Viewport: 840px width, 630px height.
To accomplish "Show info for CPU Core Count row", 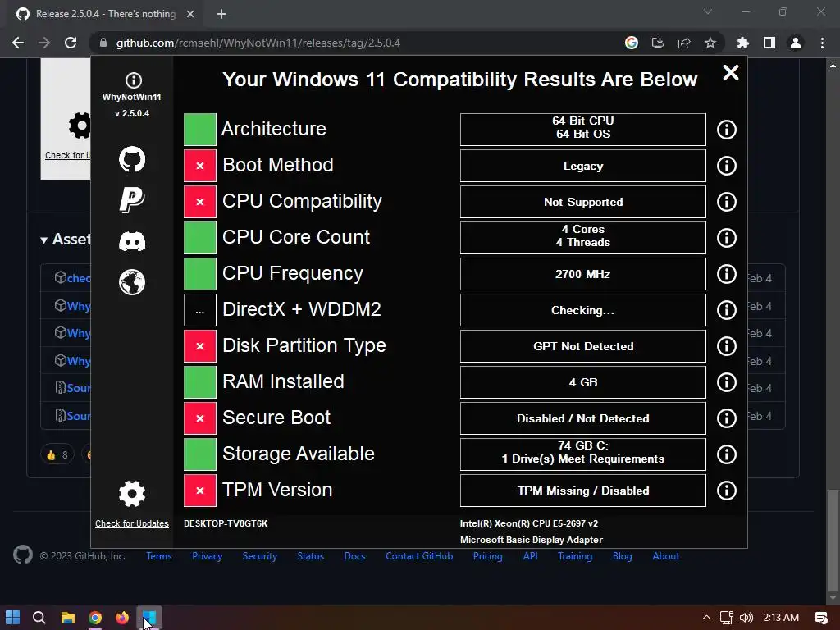I will tap(727, 237).
